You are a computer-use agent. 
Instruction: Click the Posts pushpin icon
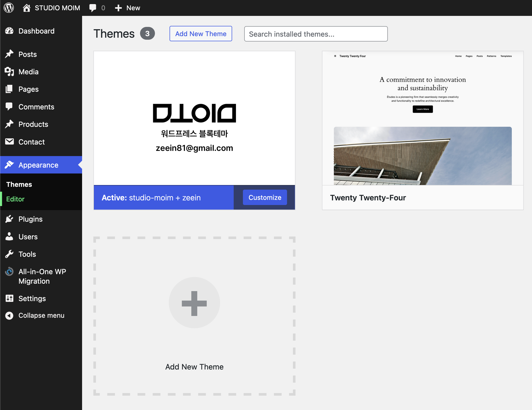[9, 54]
